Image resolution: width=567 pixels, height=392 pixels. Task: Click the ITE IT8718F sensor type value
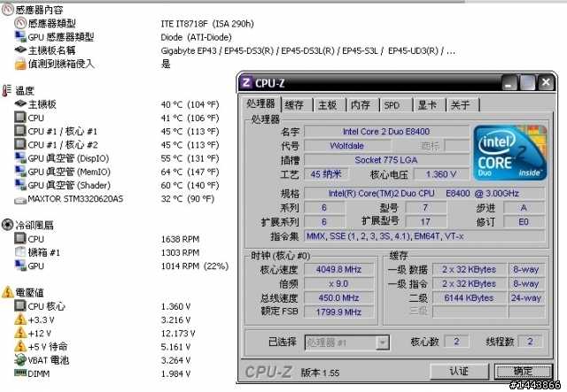pyautogui.click(x=207, y=24)
